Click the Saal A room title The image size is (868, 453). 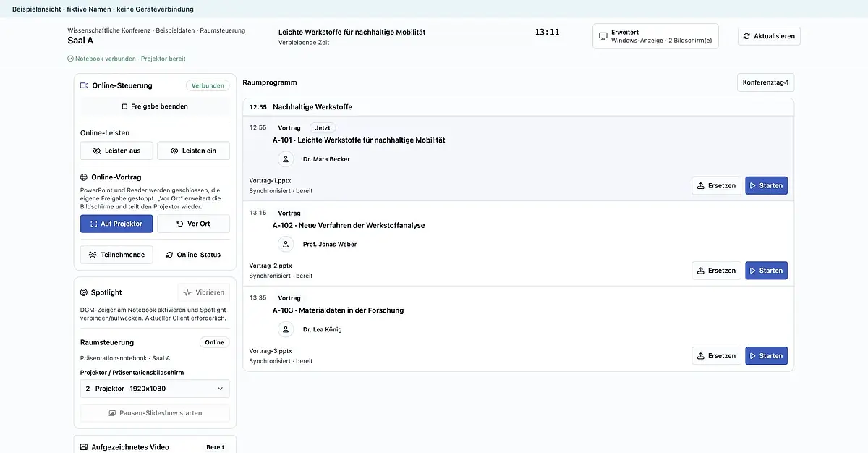pos(80,41)
